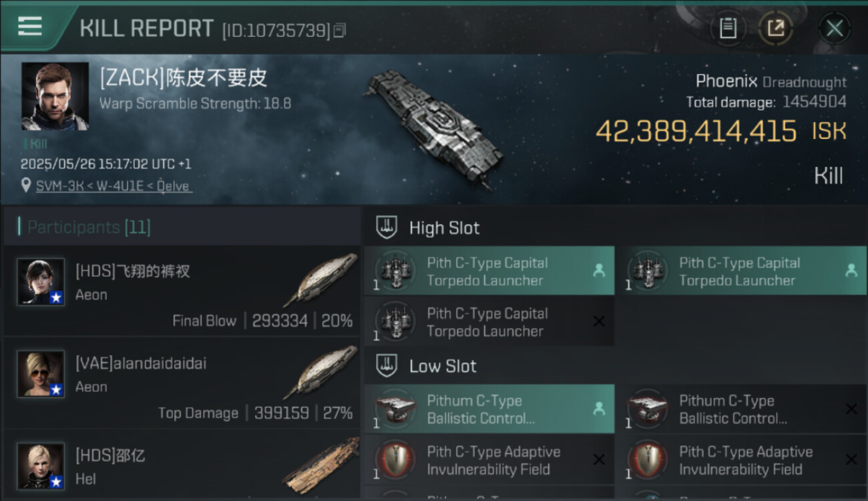Click the destroyed Torpedo Launcher X mark
This screenshot has height=501, width=868.
pos(599,322)
